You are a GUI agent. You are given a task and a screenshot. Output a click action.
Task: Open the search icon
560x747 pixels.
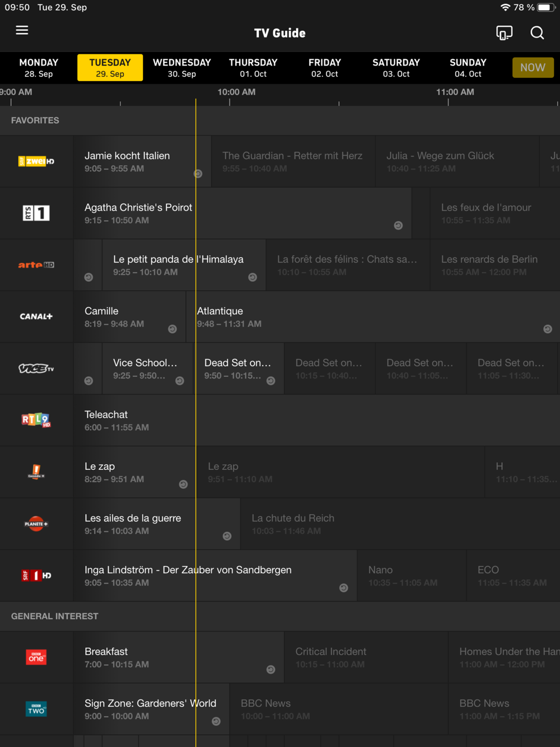[537, 33]
